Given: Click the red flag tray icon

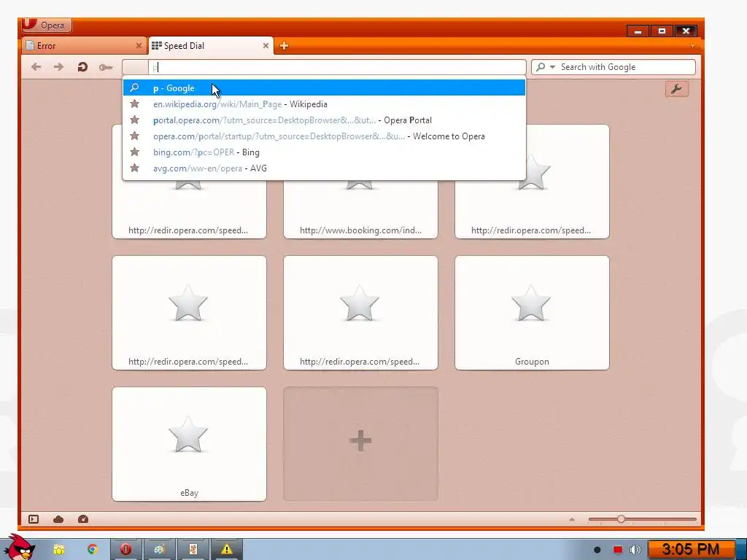Looking at the screenshot, I should [x=618, y=550].
